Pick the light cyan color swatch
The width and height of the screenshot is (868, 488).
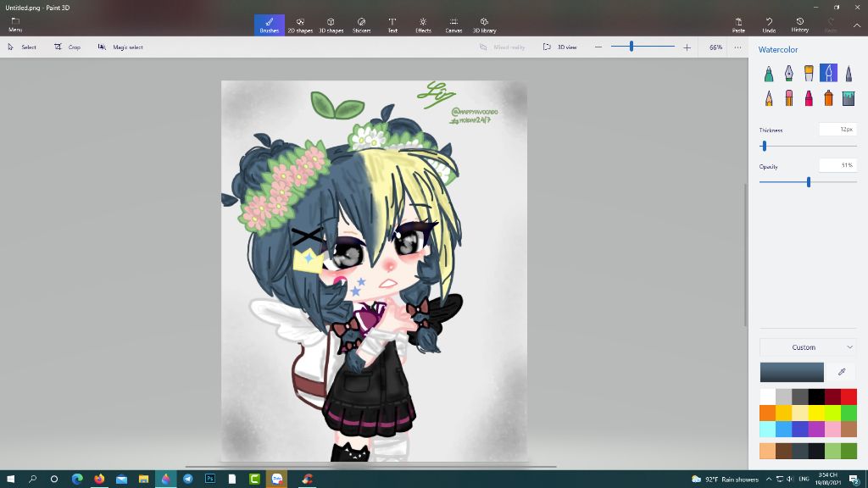767,429
